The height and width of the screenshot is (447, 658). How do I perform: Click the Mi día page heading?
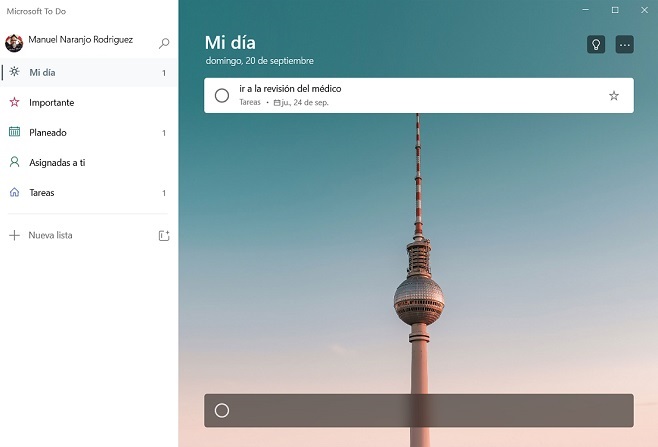pos(230,42)
